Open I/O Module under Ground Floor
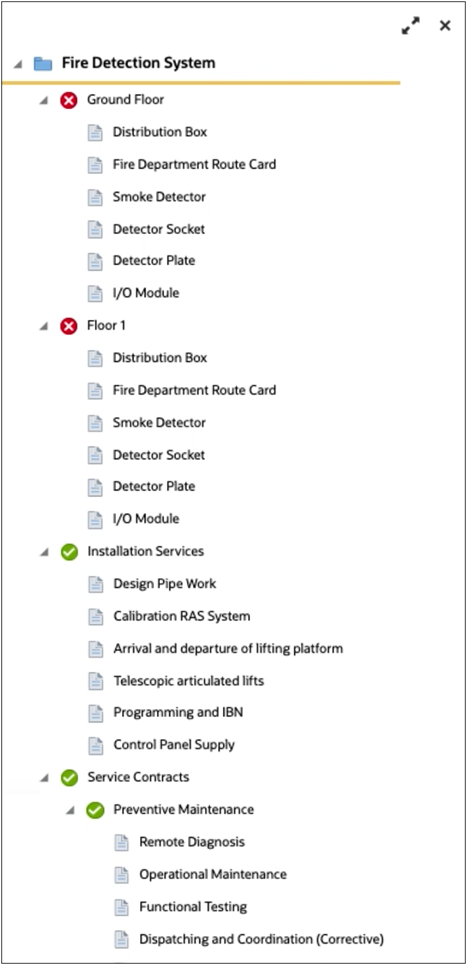467x965 pixels. tap(146, 293)
